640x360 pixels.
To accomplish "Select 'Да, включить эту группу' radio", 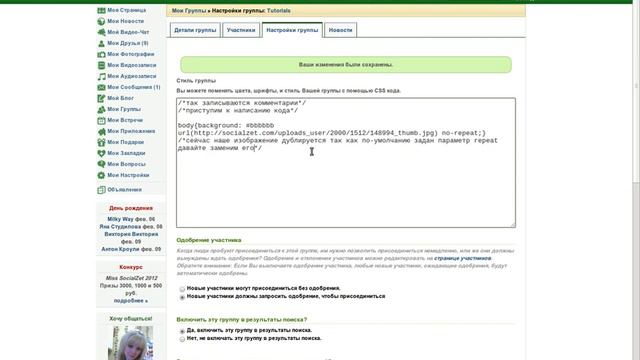I will pos(182,331).
